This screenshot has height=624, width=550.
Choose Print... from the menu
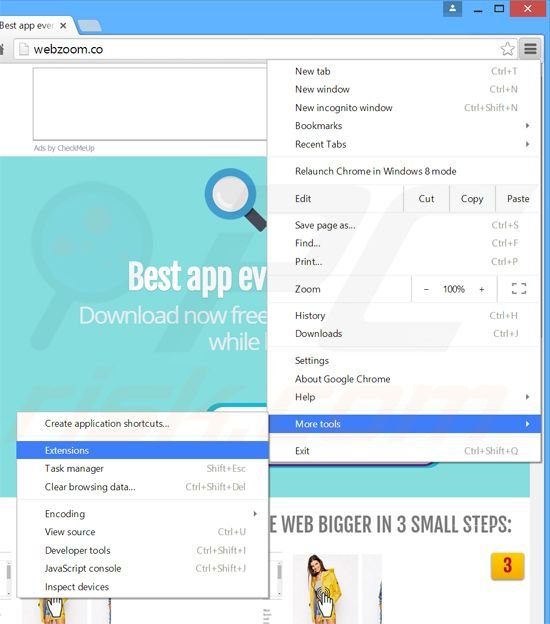(404, 261)
